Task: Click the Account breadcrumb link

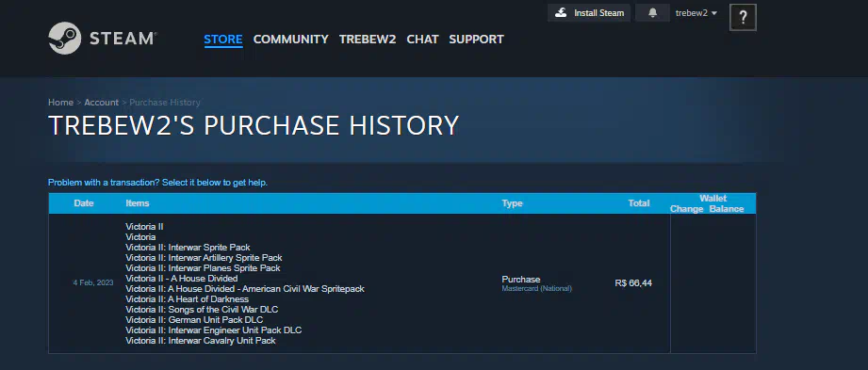Action: tap(101, 103)
